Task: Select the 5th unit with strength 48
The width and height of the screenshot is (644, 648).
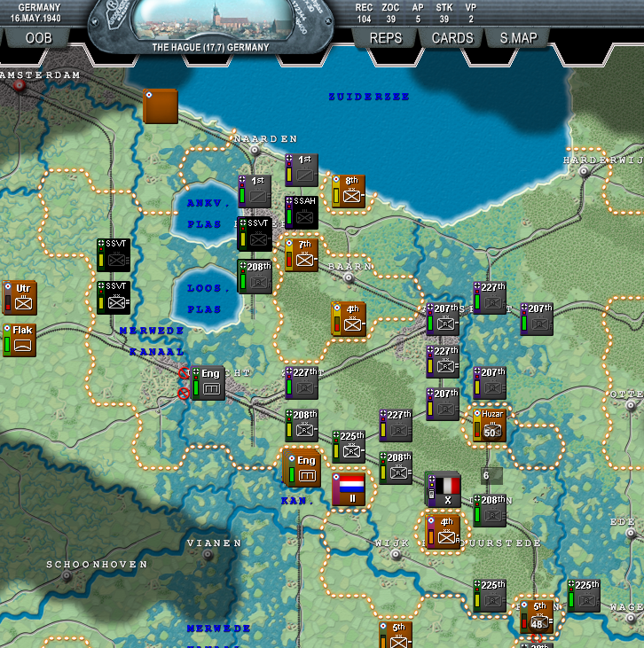Action: click(537, 618)
